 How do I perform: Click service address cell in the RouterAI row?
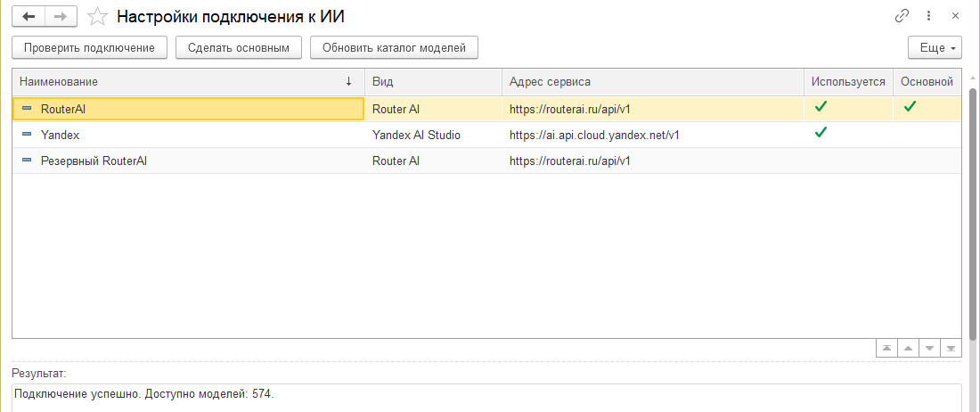click(653, 109)
